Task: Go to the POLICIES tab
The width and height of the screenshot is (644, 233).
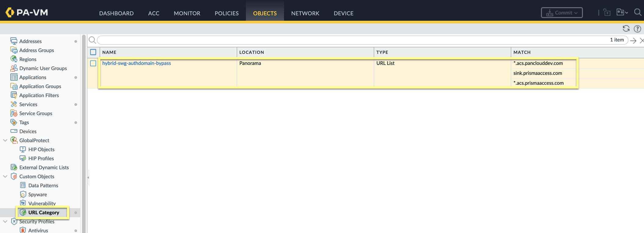Action: [227, 13]
